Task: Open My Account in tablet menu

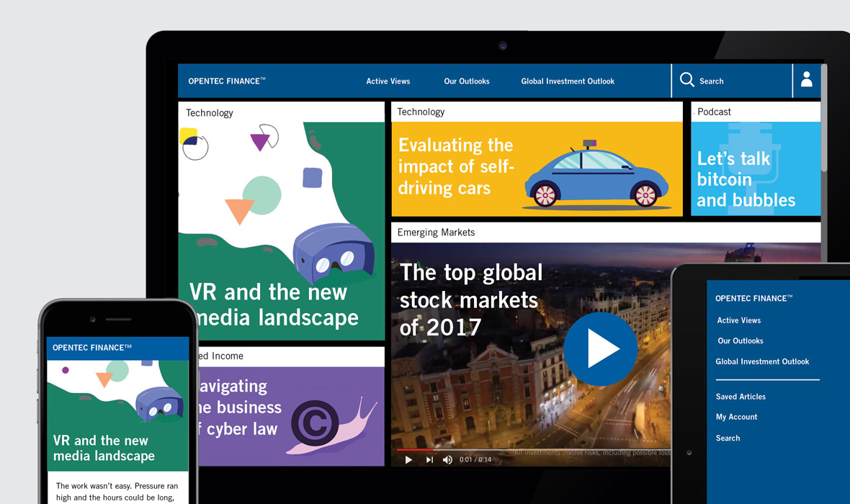Action: point(736,417)
